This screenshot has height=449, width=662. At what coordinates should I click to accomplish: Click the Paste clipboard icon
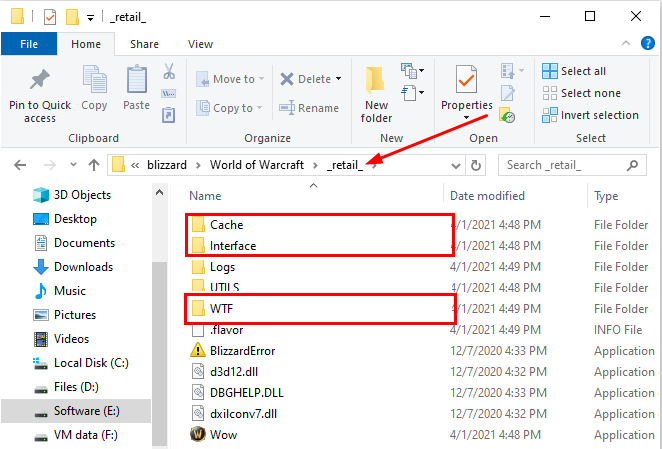[x=136, y=80]
